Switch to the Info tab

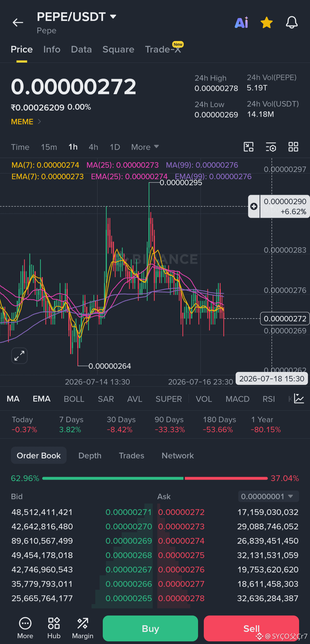[52, 49]
